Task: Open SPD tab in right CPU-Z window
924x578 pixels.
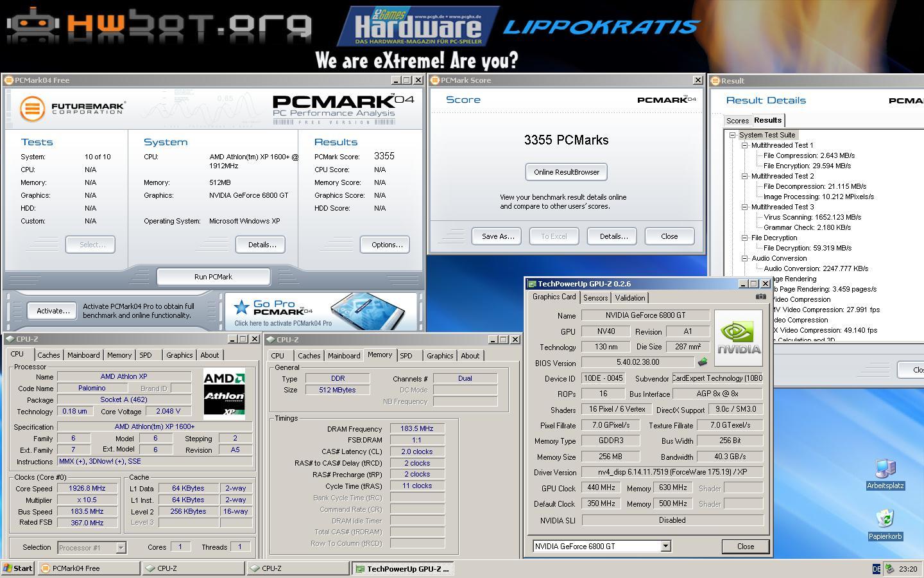Action: tap(406, 356)
